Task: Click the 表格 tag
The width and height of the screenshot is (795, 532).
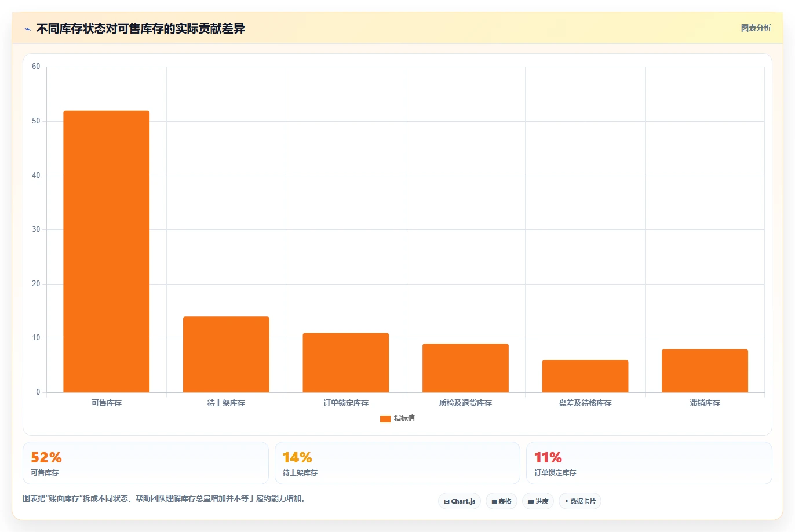Action: tap(501, 501)
